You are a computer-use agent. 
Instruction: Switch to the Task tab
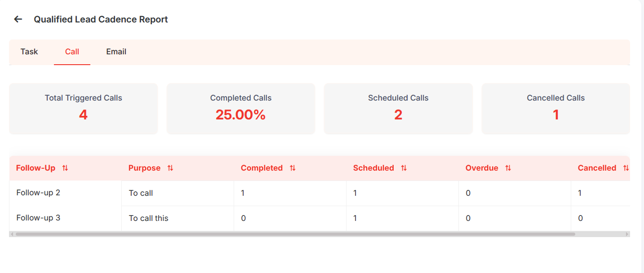coord(29,52)
